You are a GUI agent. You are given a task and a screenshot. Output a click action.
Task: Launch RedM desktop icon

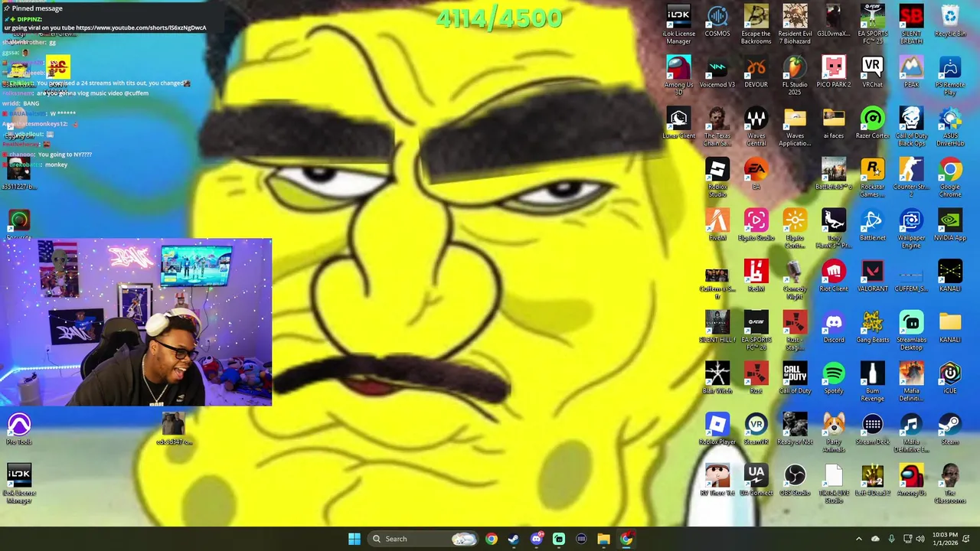point(756,277)
